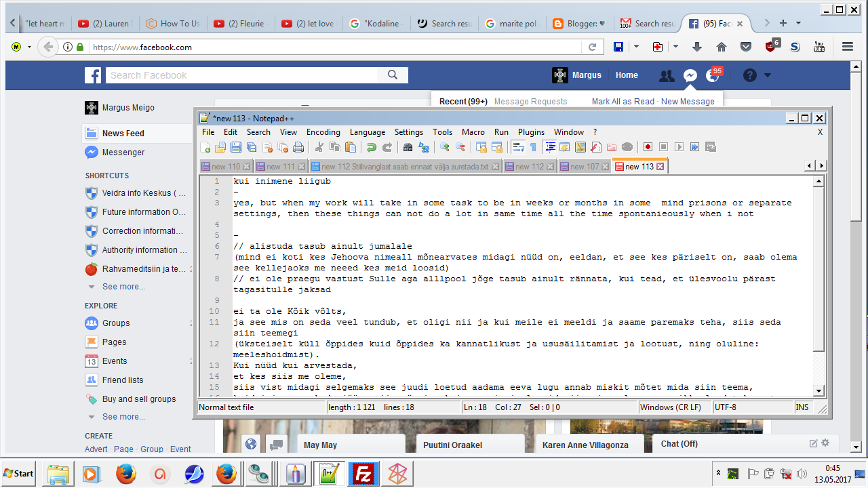Click the Save icon in Notepad++ toolbar
Screen dimensions: 868x488
(x=236, y=147)
